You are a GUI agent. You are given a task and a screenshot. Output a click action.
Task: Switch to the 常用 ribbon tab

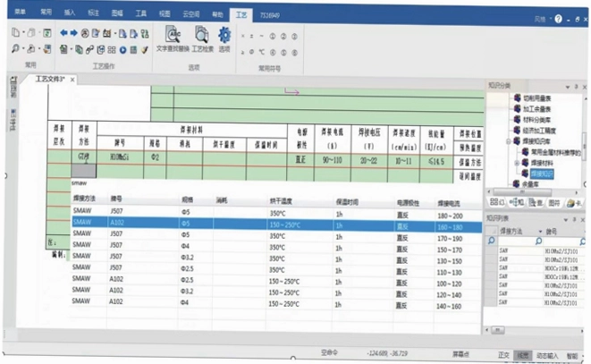46,12
